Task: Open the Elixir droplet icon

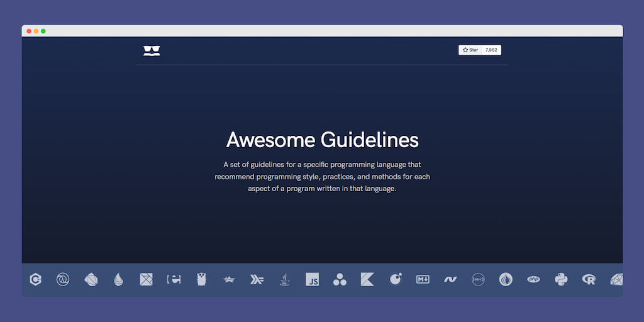Action: [x=118, y=280]
